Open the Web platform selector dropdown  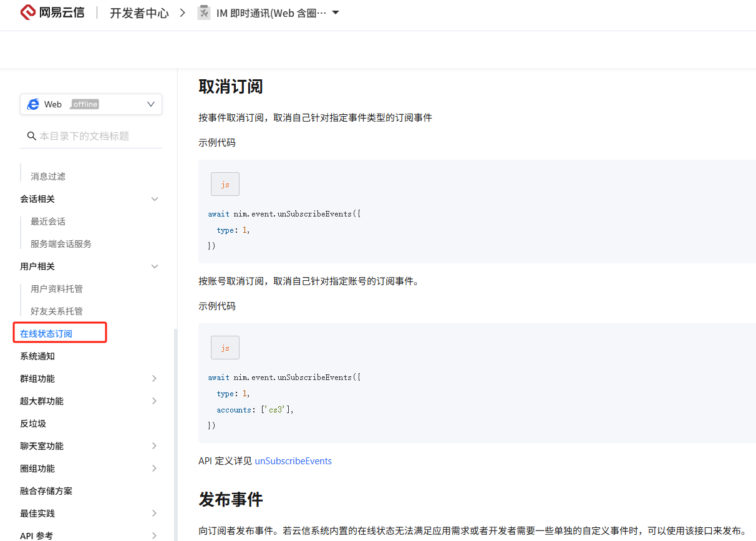click(x=91, y=104)
